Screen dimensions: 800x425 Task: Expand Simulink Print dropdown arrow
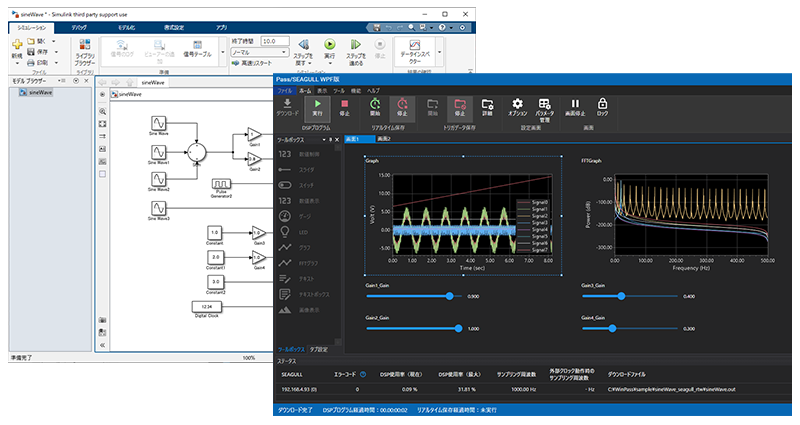pos(56,63)
